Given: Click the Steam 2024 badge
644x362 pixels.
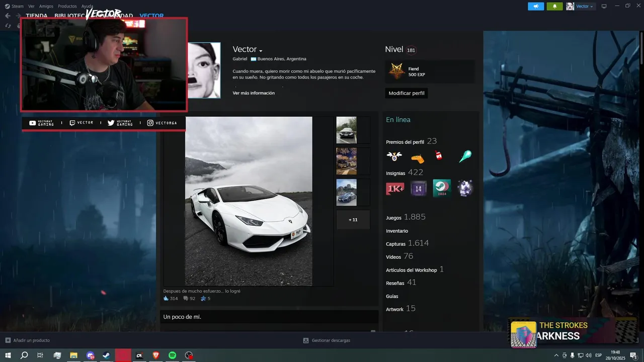Looking at the screenshot, I should (x=442, y=188).
